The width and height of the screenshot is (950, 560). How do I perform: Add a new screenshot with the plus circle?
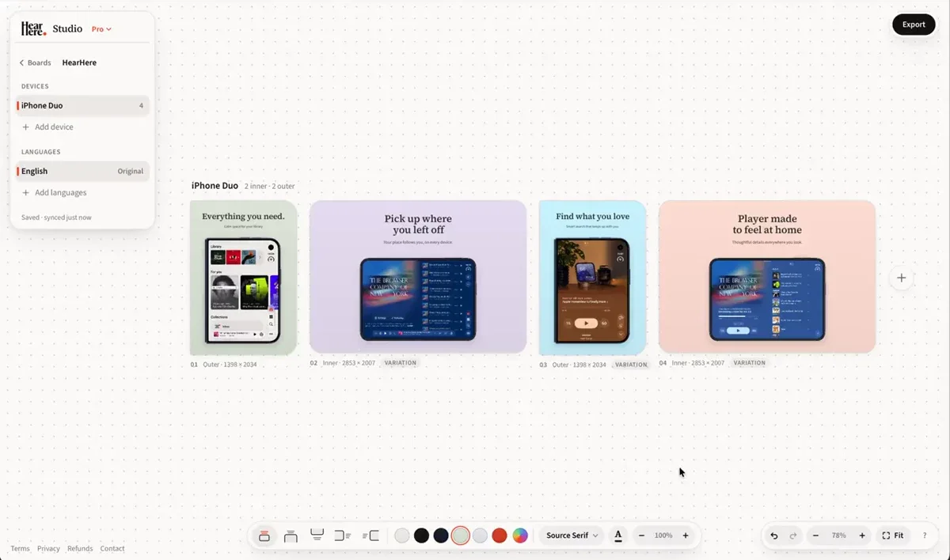[x=901, y=278]
